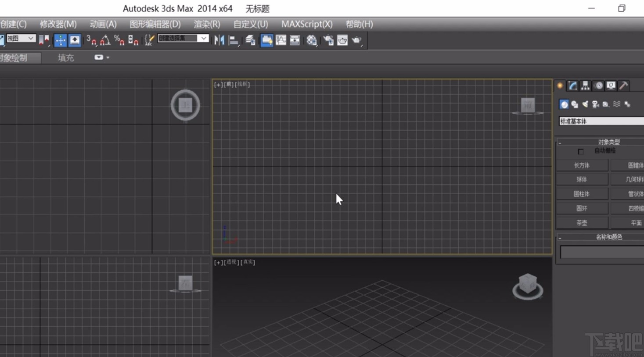Viewport: 644px width, 357px height.
Task: Toggle the 3D Snaps button
Action: [x=91, y=40]
